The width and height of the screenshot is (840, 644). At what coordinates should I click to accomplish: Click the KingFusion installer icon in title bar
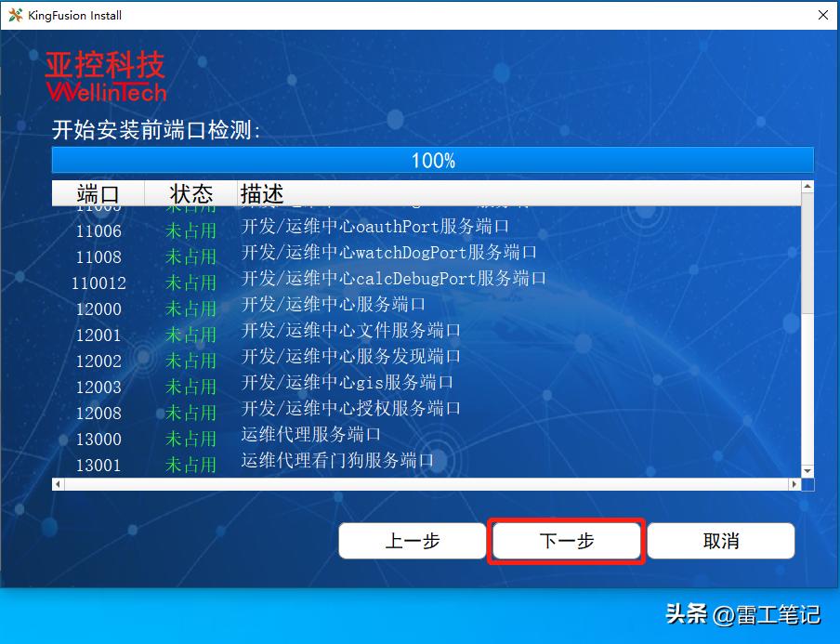15,15
